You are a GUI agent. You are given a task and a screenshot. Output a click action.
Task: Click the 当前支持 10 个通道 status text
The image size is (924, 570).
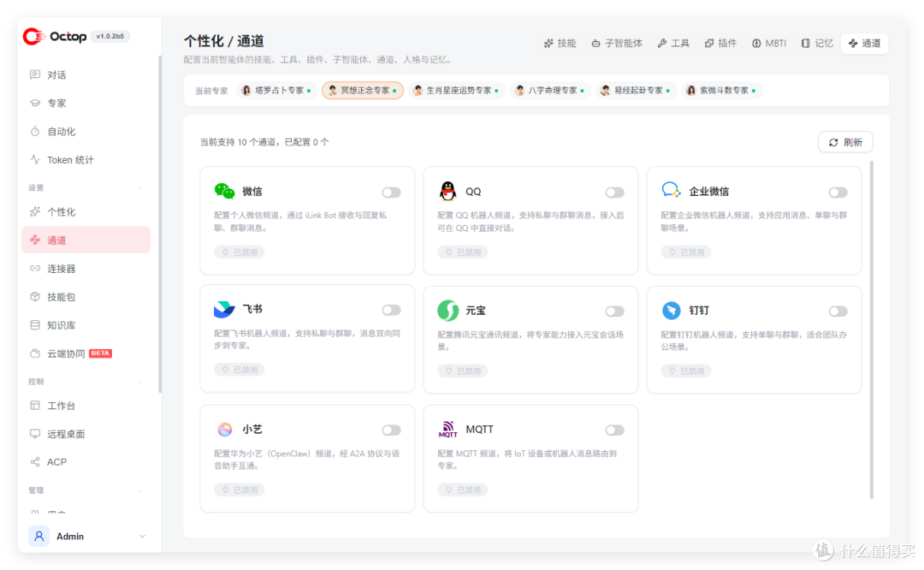point(264,142)
